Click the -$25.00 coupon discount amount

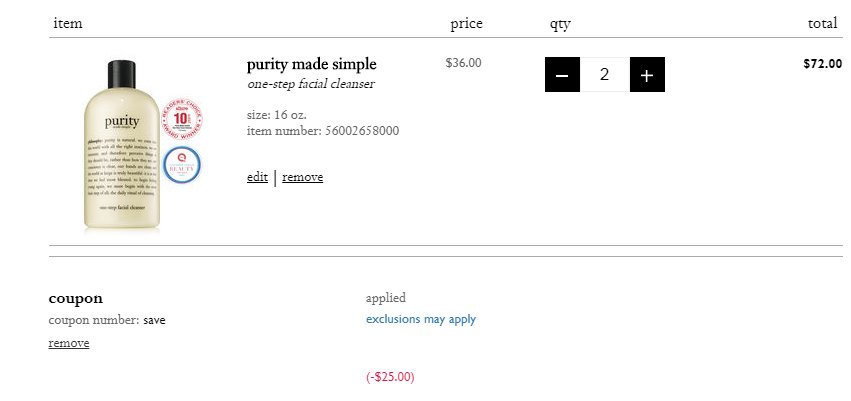[390, 377]
